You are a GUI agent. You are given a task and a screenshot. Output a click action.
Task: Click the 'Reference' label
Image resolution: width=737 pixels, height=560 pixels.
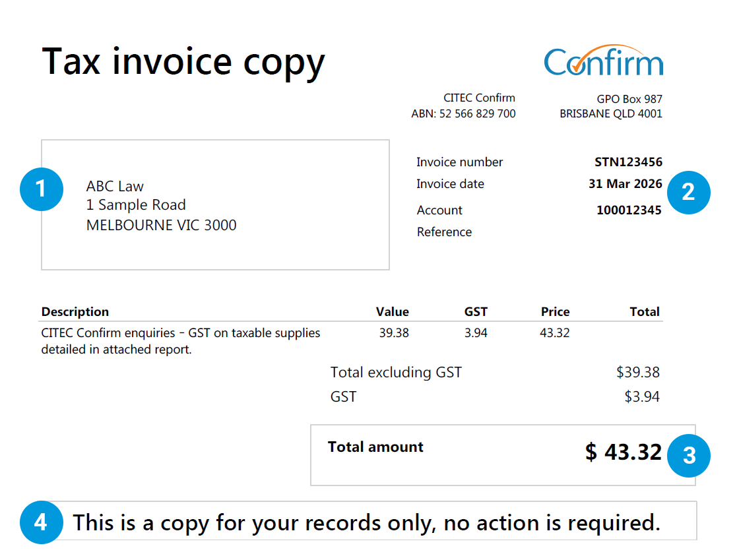click(x=444, y=232)
